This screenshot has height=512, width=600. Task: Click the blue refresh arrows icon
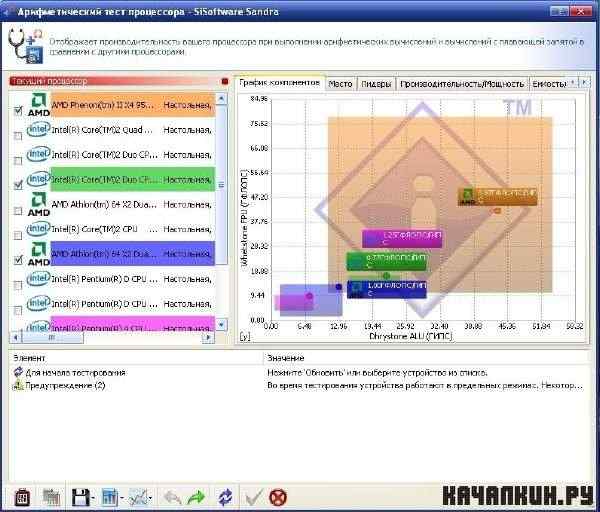(x=225, y=497)
